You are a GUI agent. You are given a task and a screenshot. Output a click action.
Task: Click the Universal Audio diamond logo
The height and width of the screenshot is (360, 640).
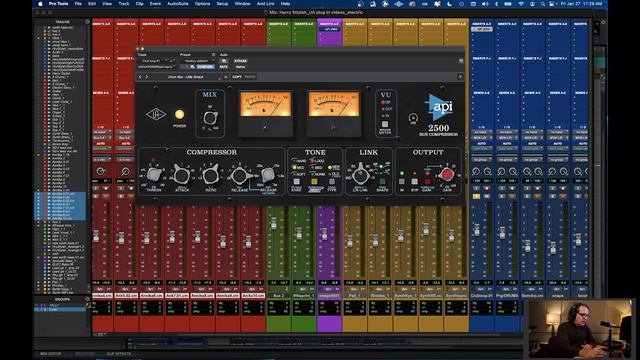156,114
